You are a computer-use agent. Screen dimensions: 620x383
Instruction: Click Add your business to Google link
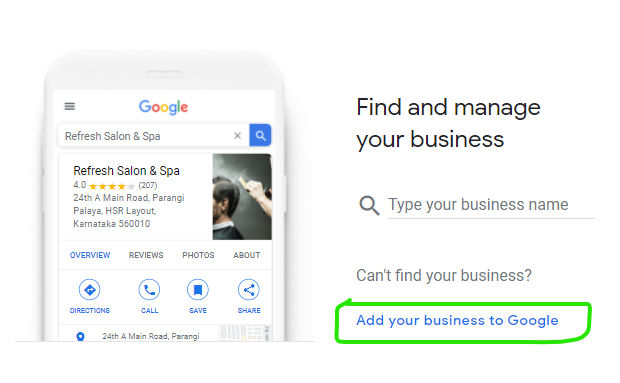[457, 321]
